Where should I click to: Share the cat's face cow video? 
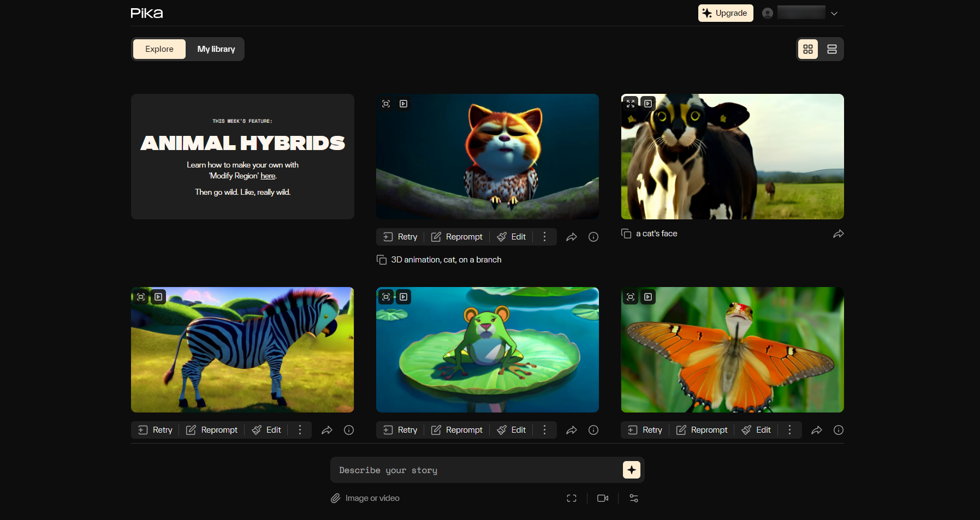pyautogui.click(x=838, y=234)
